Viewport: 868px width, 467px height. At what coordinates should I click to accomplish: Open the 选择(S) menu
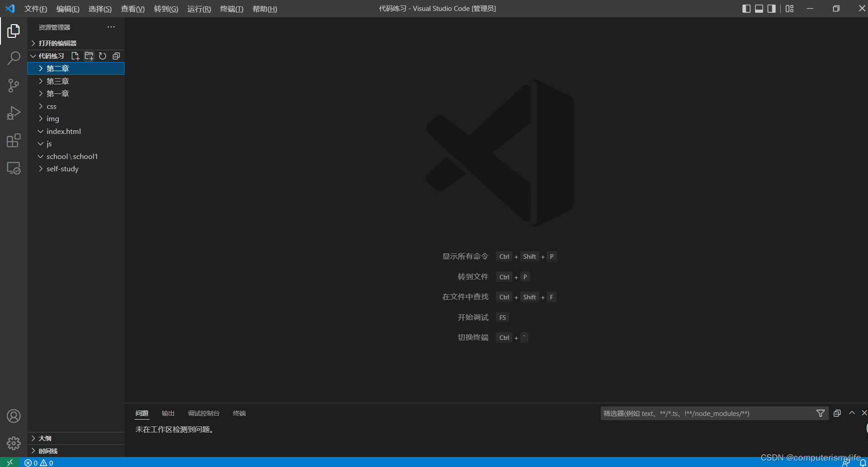[100, 9]
